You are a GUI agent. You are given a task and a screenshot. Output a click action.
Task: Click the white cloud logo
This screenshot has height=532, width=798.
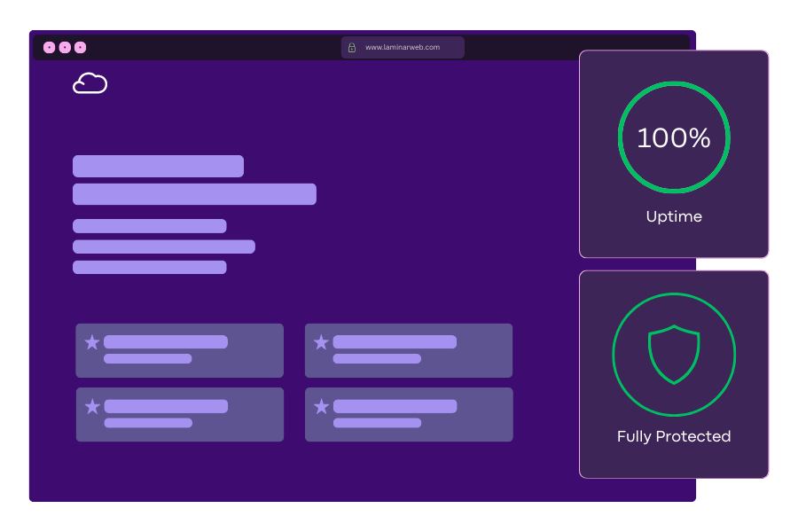coord(90,83)
